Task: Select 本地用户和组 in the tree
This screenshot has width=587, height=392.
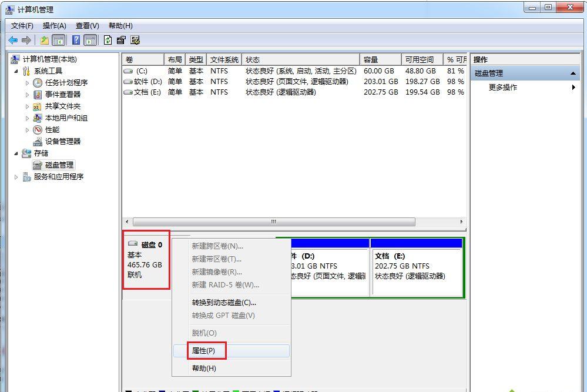Action: [66, 118]
